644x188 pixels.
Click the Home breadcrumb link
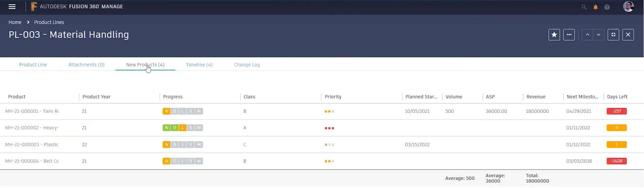click(15, 22)
